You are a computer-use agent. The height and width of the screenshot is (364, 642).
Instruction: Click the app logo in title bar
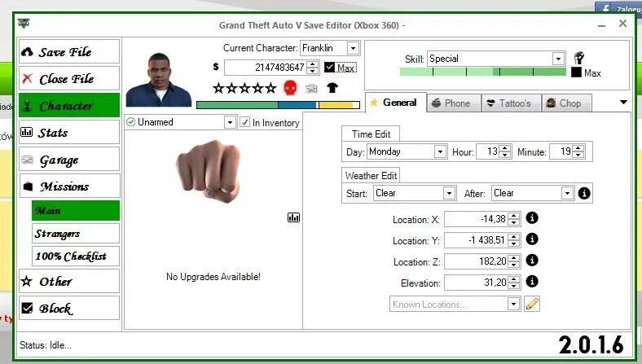point(24,24)
